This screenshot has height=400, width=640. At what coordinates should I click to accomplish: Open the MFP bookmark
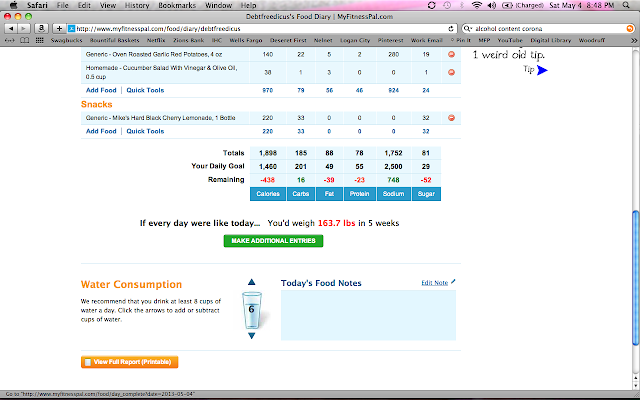click(484, 40)
